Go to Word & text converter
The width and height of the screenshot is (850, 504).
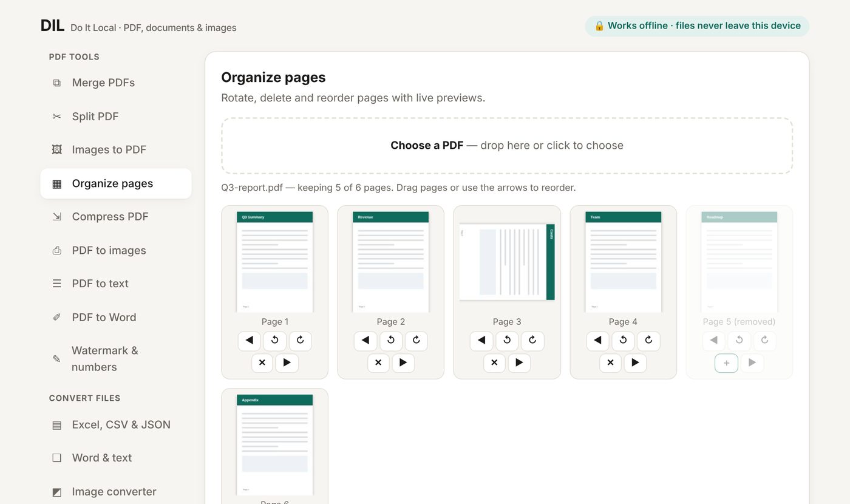[116, 458]
